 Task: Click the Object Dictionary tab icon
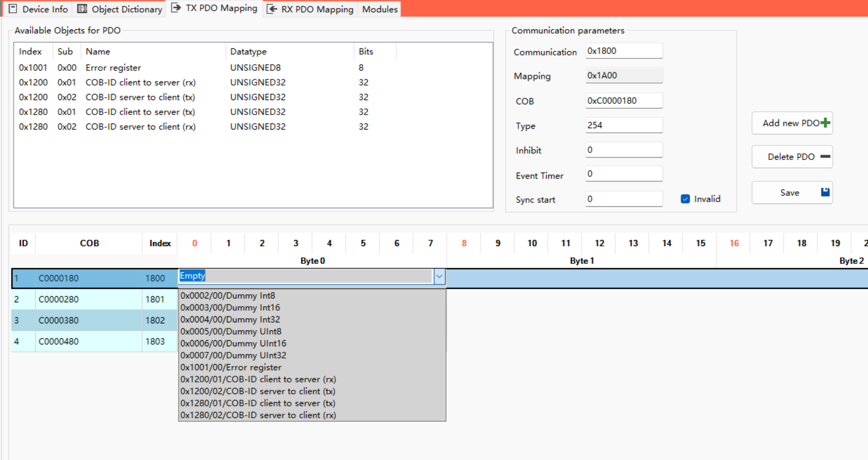82,9
